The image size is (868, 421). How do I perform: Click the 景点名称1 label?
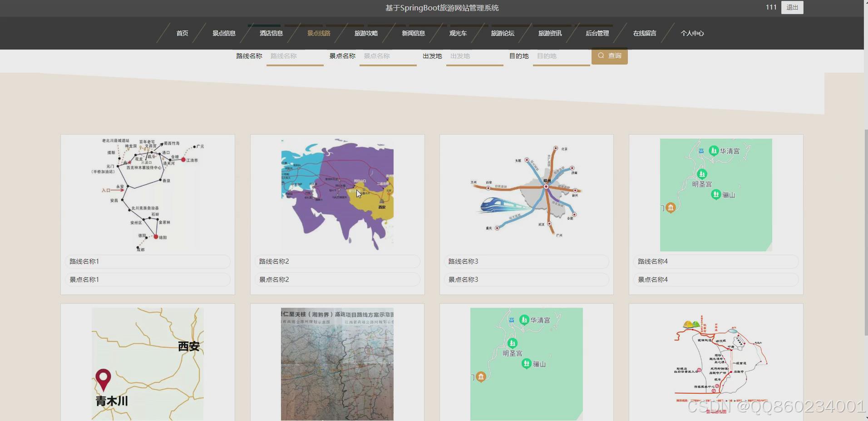148,279
